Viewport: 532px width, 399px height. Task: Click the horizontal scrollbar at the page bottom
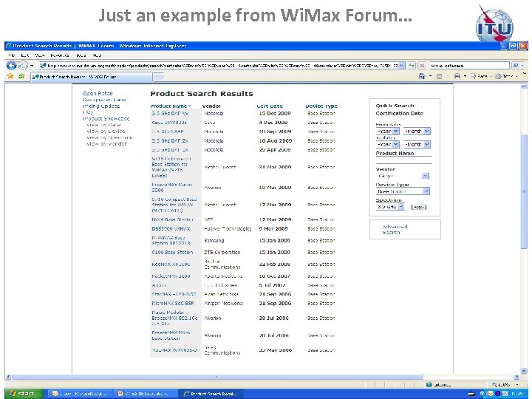[x=217, y=377]
